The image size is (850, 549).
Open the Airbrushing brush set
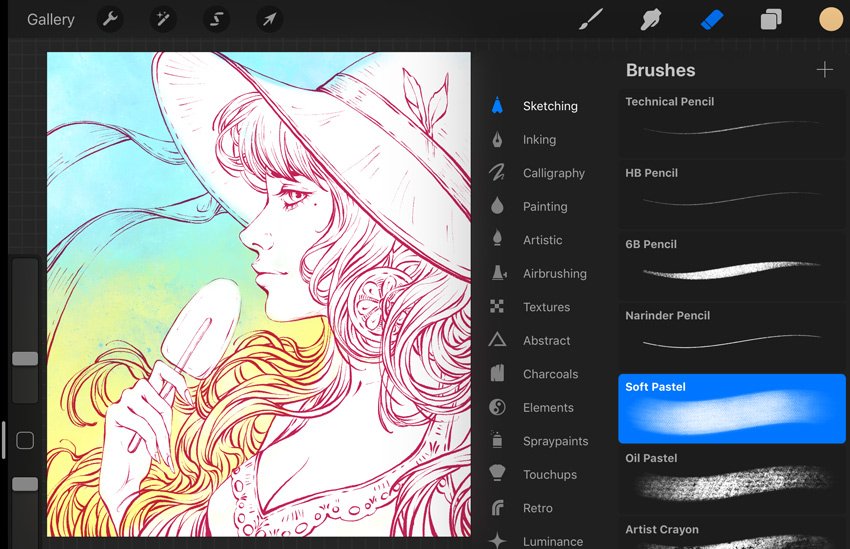click(555, 274)
